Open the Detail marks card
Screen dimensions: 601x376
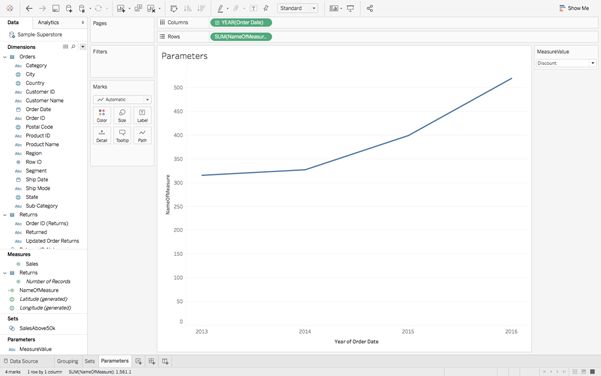point(102,136)
